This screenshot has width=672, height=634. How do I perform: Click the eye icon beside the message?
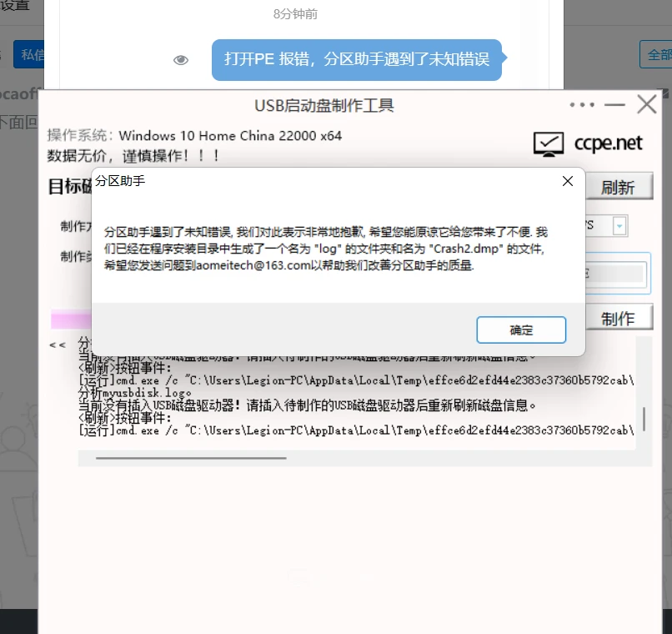181,60
